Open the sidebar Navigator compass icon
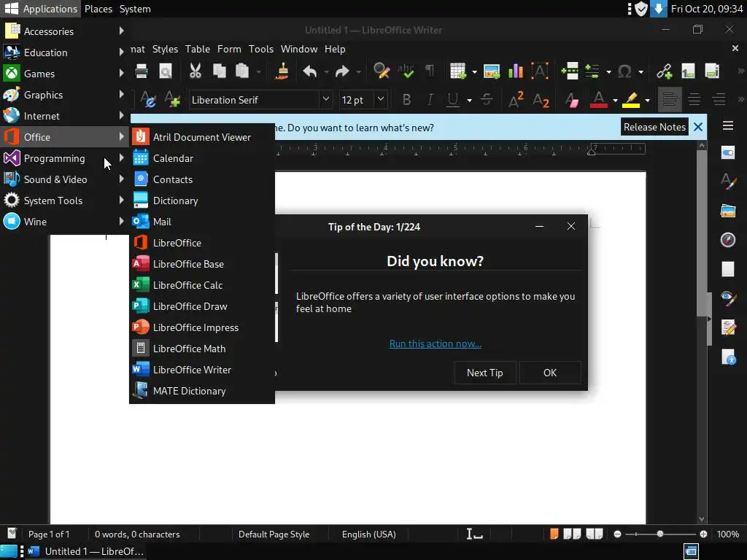The width and height of the screenshot is (747, 560). (728, 239)
